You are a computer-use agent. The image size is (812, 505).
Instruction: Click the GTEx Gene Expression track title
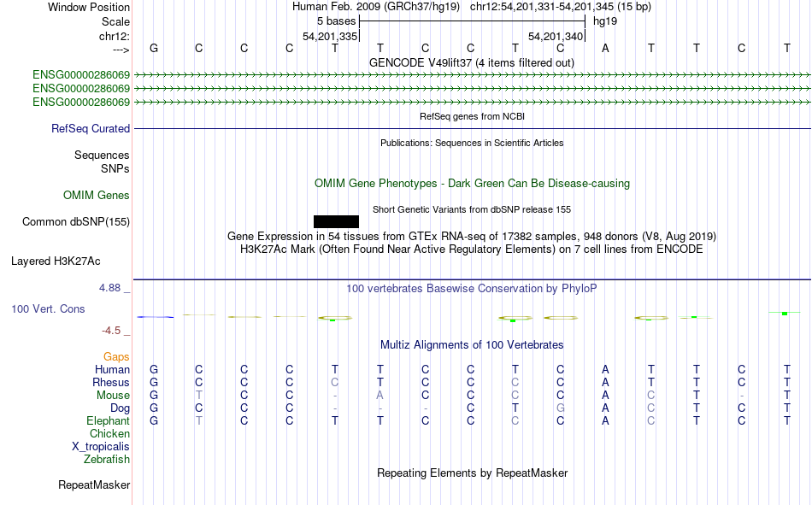(472, 236)
